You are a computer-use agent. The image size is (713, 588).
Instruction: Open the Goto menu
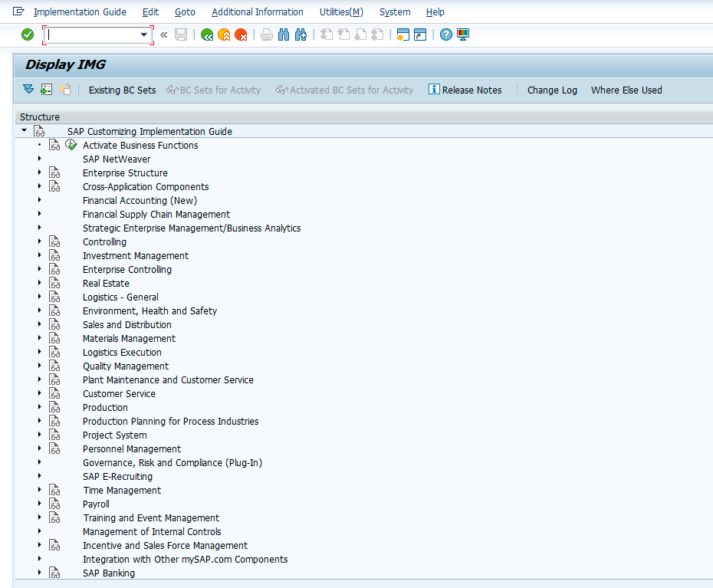pos(185,11)
